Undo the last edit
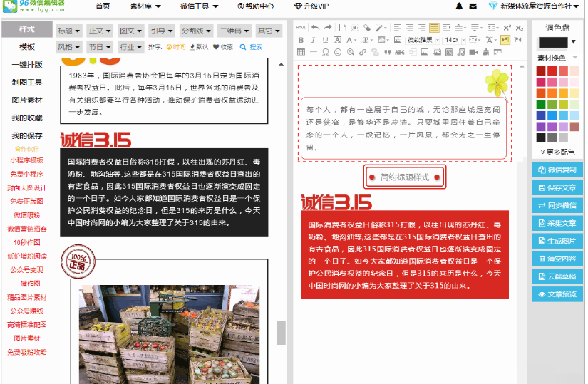The width and height of the screenshot is (588, 384). click(315, 28)
